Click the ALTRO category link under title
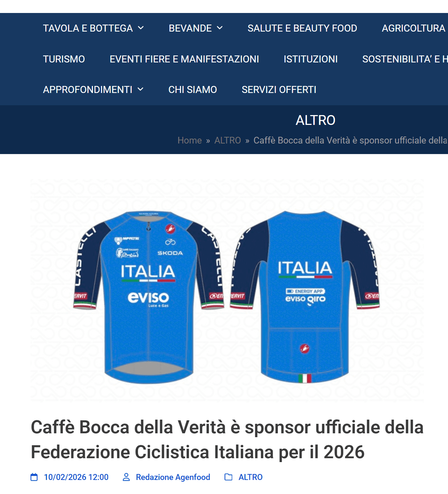Image resolution: width=448 pixels, height=494 pixels. 250,477
